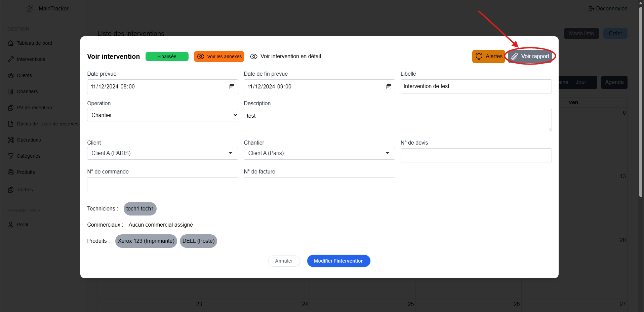Click the bell icon on Alertes button

click(479, 56)
